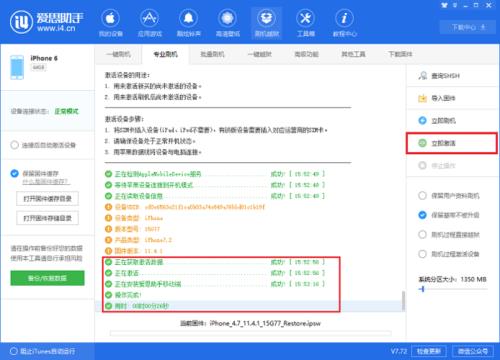The height and width of the screenshot is (360, 500).
Task: Click the 操作完成! log row
Action: (x=123, y=295)
